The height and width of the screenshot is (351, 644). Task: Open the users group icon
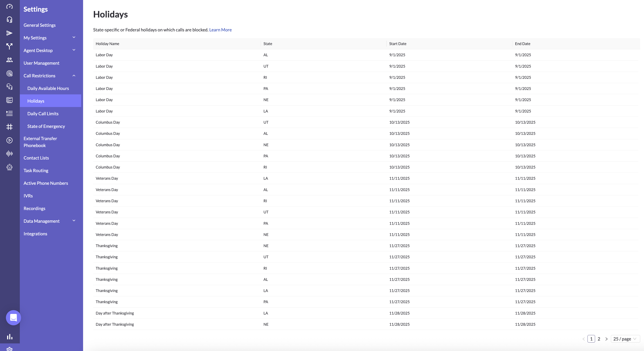[9, 60]
